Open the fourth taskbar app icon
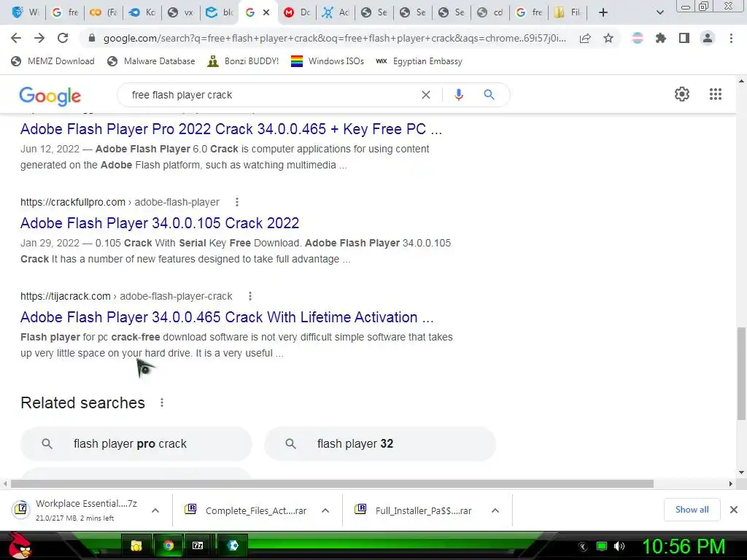The height and width of the screenshot is (560, 747). click(x=233, y=545)
